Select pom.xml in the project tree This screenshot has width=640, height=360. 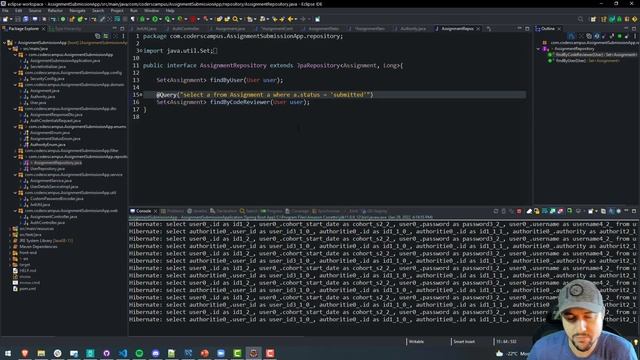click(x=27, y=289)
